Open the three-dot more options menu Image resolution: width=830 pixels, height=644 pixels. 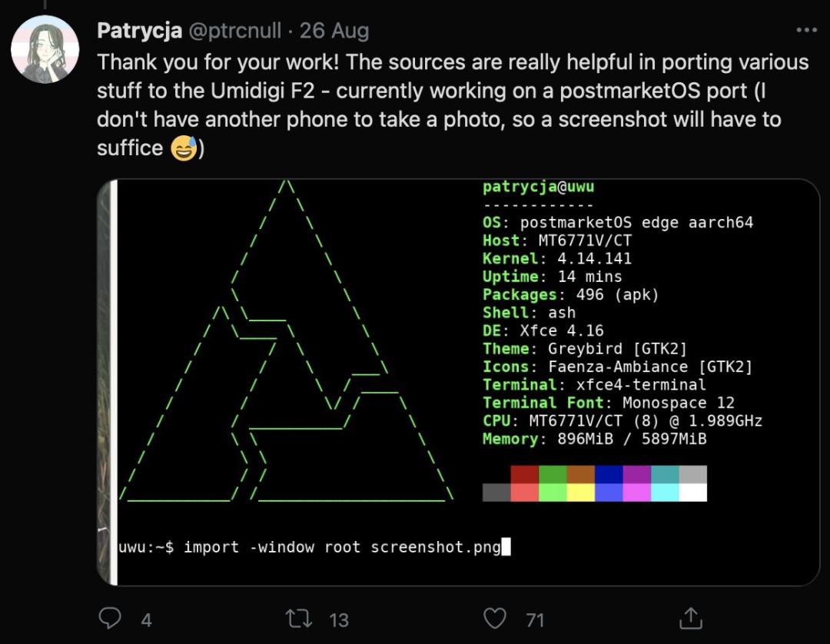806,31
